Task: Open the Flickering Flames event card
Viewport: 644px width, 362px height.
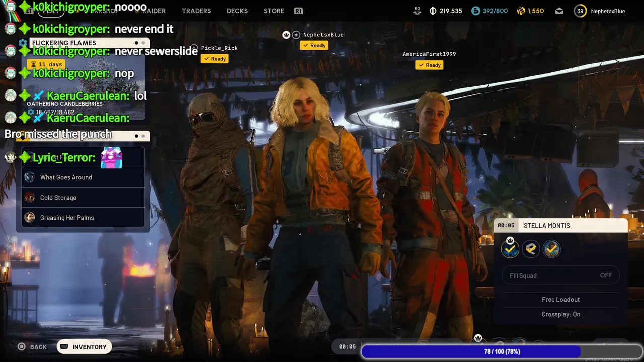Action: point(83,79)
